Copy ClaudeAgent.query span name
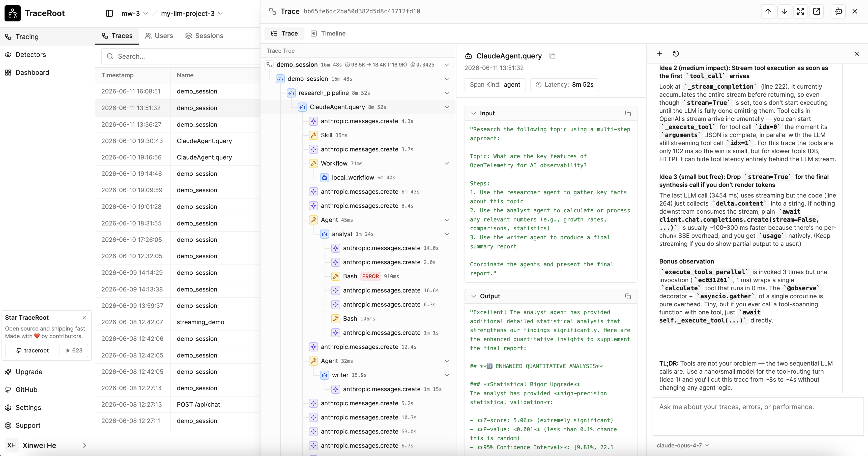 [x=552, y=56]
